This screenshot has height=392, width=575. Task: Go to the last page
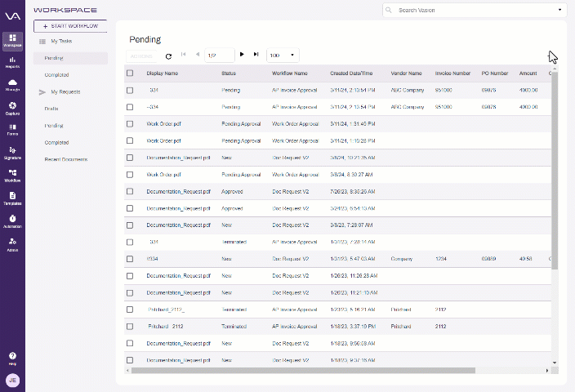tap(256, 54)
